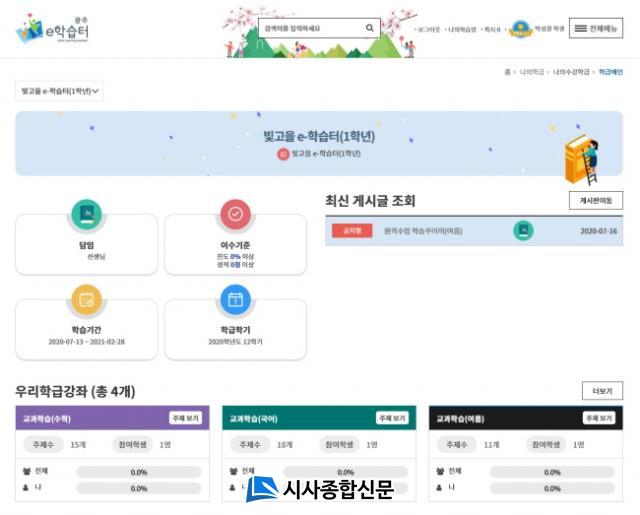This screenshot has width=640, height=515.
Task: Click the 로그아웃 link
Action: 426,30
